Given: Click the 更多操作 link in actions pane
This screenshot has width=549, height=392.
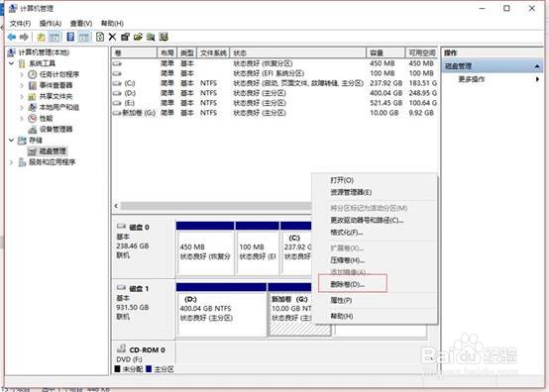Looking at the screenshot, I should click(x=472, y=79).
